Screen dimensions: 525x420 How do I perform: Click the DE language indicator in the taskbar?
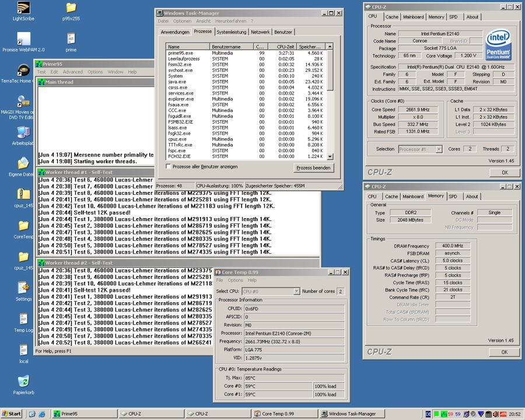pyautogui.click(x=428, y=414)
